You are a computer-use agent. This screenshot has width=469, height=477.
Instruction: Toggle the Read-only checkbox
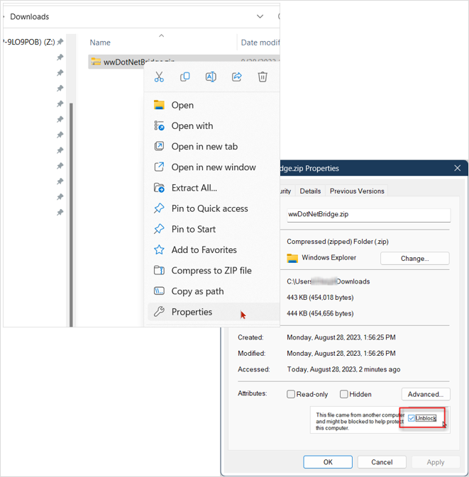(291, 394)
